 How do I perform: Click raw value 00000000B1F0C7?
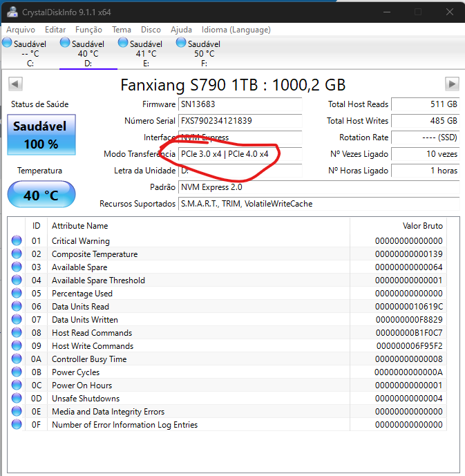point(409,333)
